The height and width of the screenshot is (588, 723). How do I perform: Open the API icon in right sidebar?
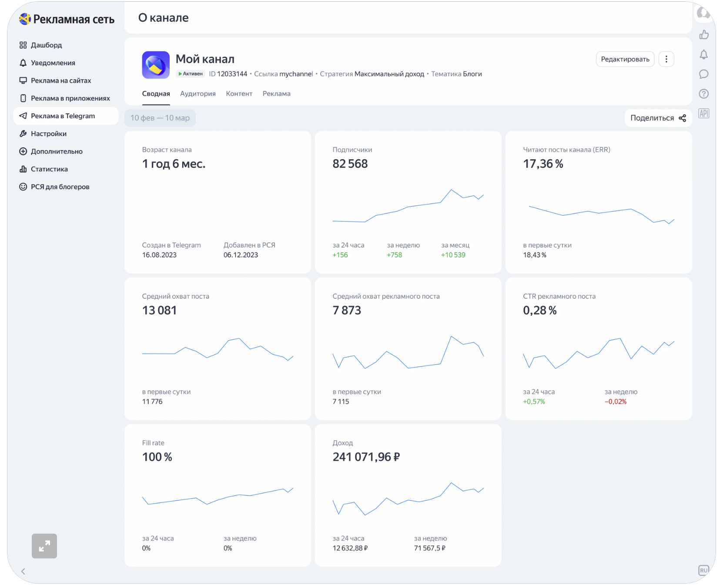703,114
